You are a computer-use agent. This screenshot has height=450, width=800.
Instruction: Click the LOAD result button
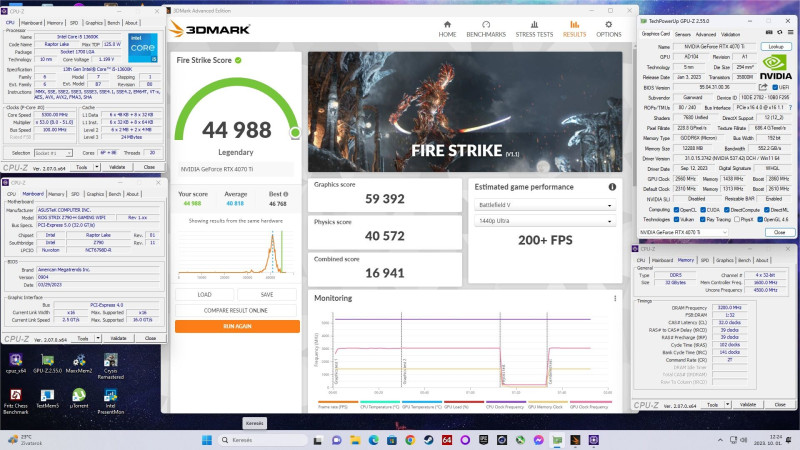[x=205, y=294]
